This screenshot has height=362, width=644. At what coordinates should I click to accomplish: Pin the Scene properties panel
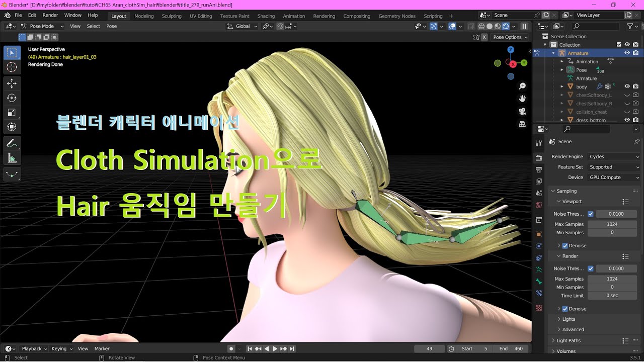coord(636,142)
